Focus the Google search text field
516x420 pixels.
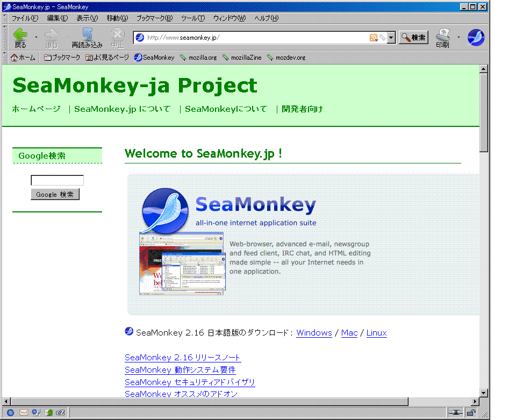click(58, 180)
